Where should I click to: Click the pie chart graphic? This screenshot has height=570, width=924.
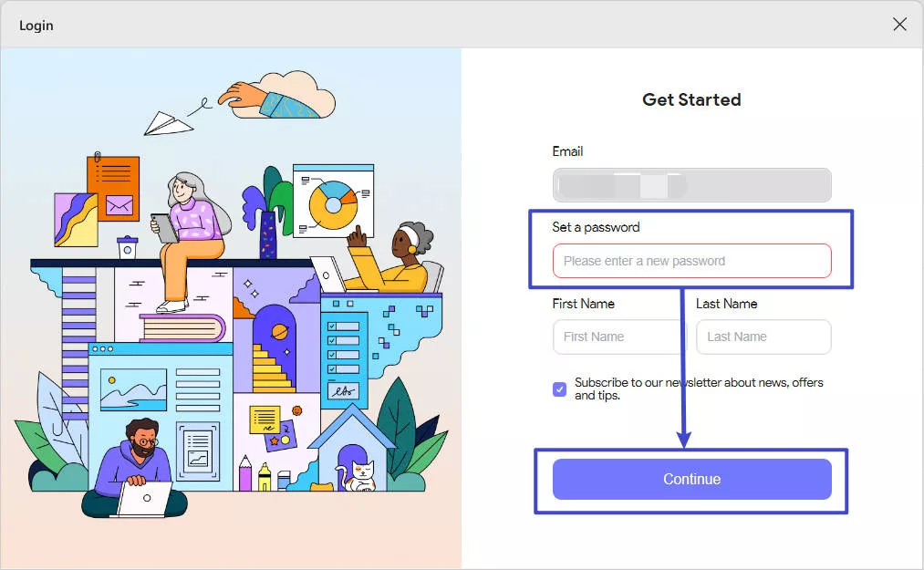(x=333, y=204)
